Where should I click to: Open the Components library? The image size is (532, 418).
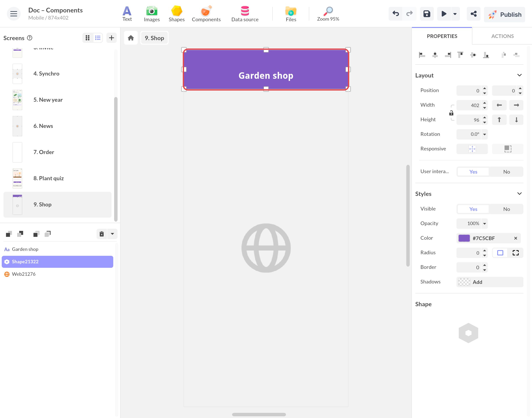(206, 14)
